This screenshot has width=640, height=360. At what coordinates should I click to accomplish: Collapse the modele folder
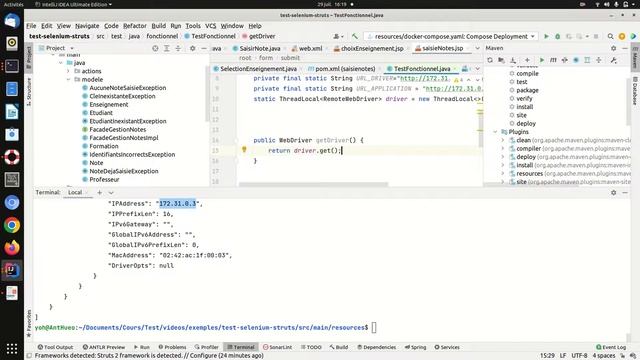click(x=68, y=80)
